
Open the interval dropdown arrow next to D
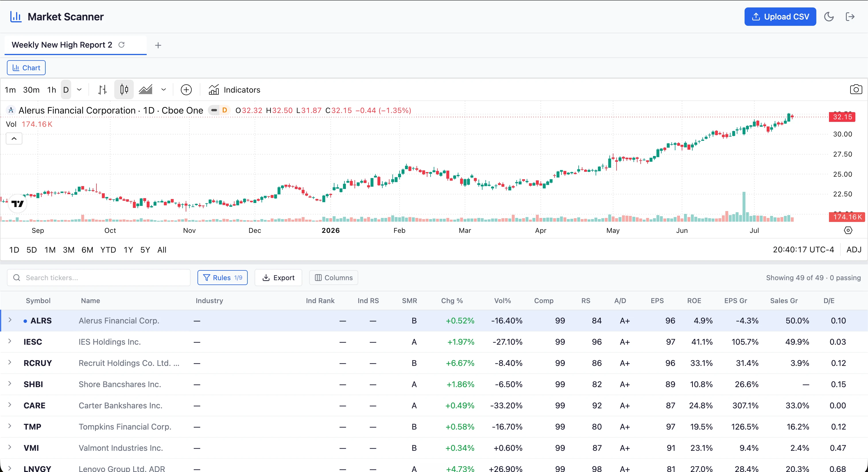tap(79, 90)
